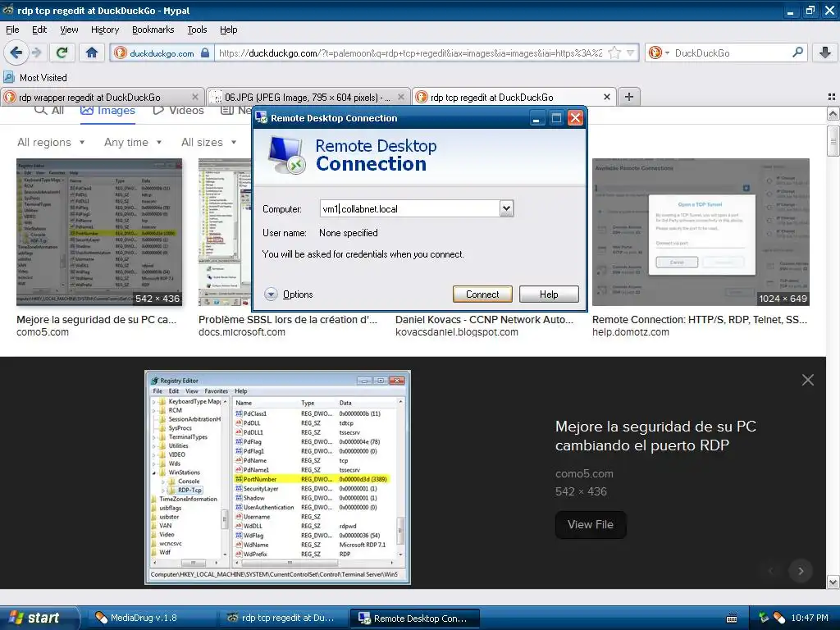The width and height of the screenshot is (840, 630).
Task: Click the network tray icon
Action: 764,618
